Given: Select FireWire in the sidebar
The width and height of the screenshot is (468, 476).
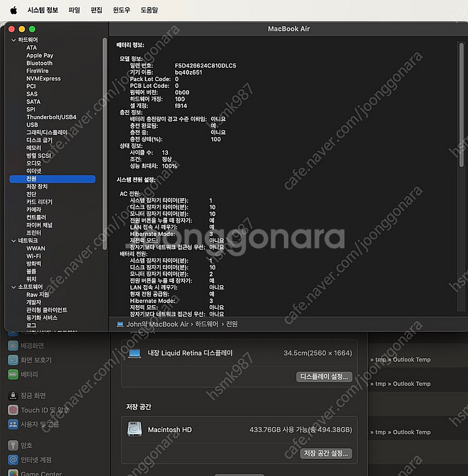Looking at the screenshot, I should click(37, 70).
